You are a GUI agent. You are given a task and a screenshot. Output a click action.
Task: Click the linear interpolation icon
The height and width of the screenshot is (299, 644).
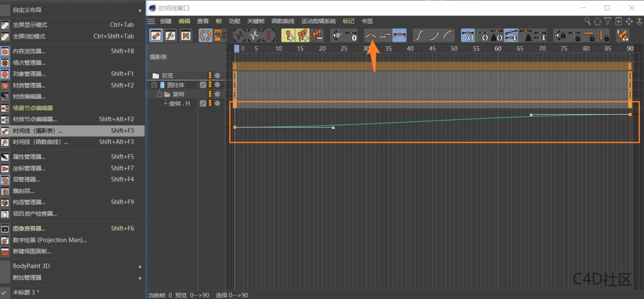click(370, 36)
